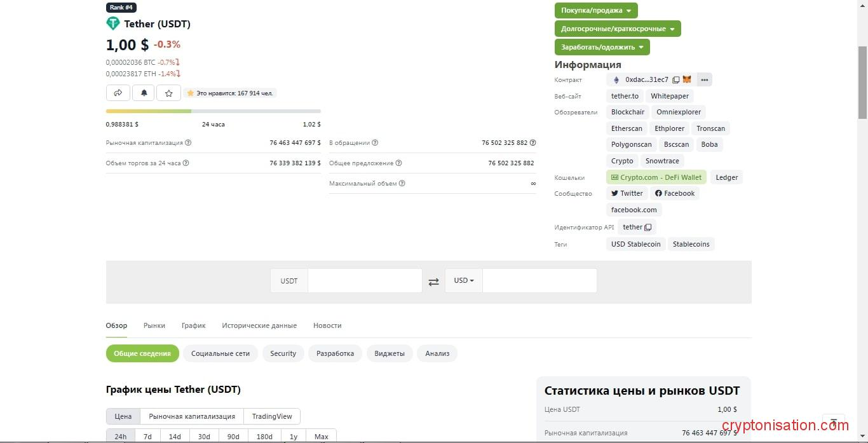
Task: Click the USDT amount input field
Action: click(365, 281)
